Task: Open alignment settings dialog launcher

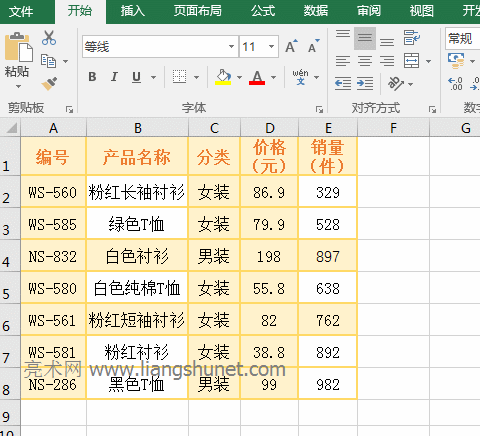Action: click(432, 109)
